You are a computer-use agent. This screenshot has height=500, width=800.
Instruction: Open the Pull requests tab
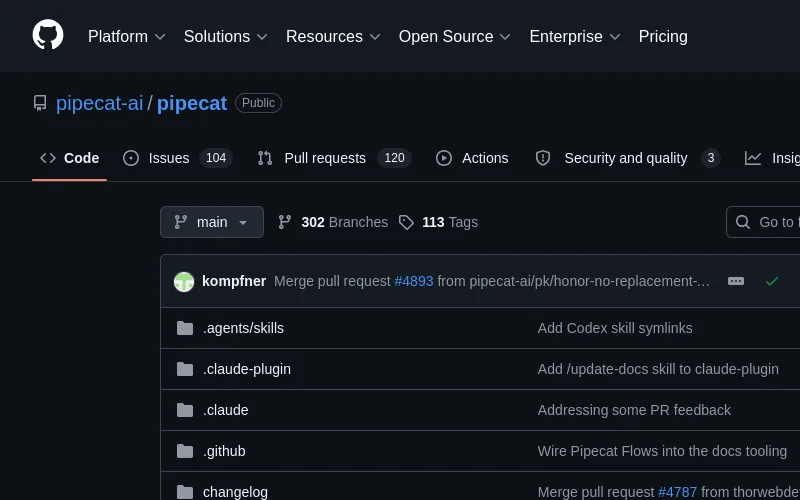pos(334,158)
